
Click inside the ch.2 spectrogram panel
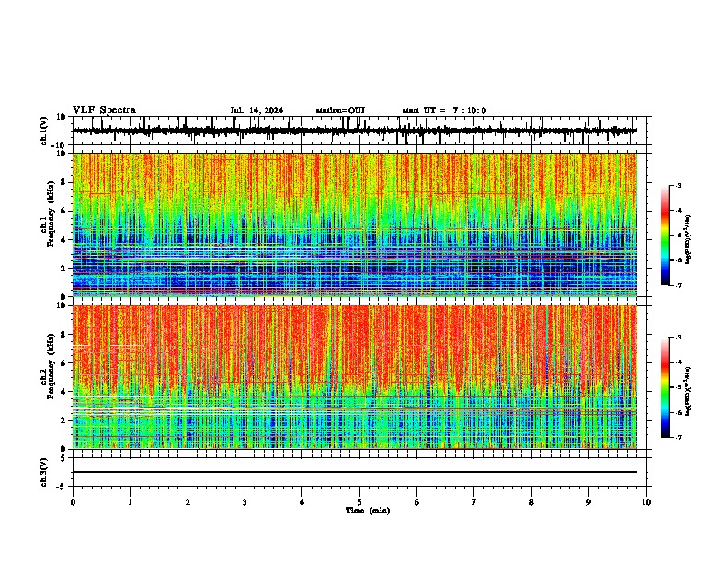355,377
